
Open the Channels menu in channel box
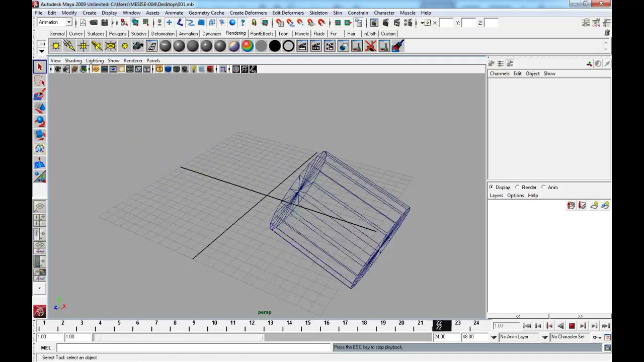click(x=500, y=73)
